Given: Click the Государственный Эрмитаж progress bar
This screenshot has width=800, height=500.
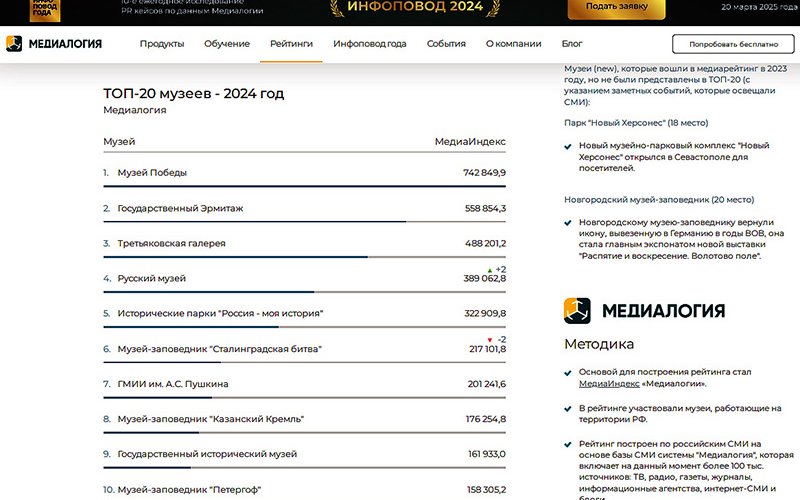Looking at the screenshot, I should click(x=305, y=222).
